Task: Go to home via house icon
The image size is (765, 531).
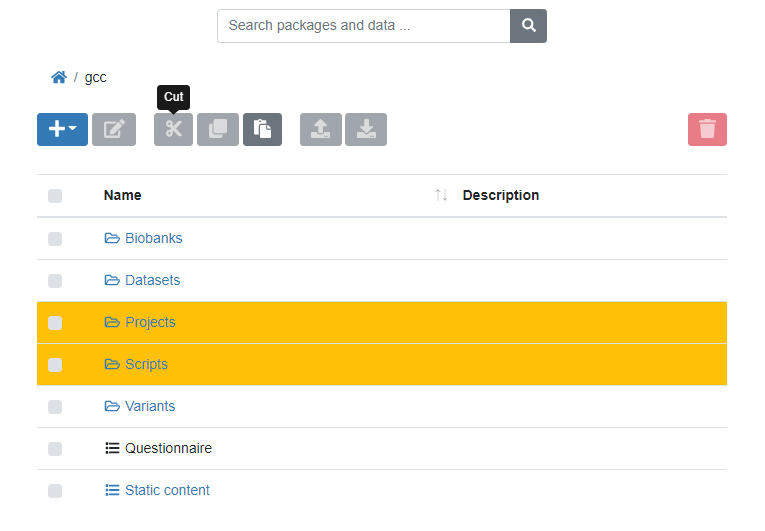Action: click(x=59, y=77)
